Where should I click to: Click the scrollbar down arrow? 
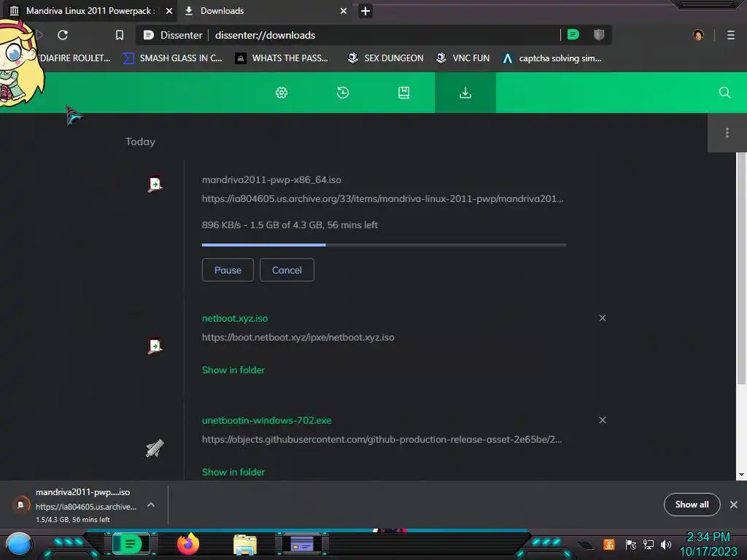coord(741,475)
